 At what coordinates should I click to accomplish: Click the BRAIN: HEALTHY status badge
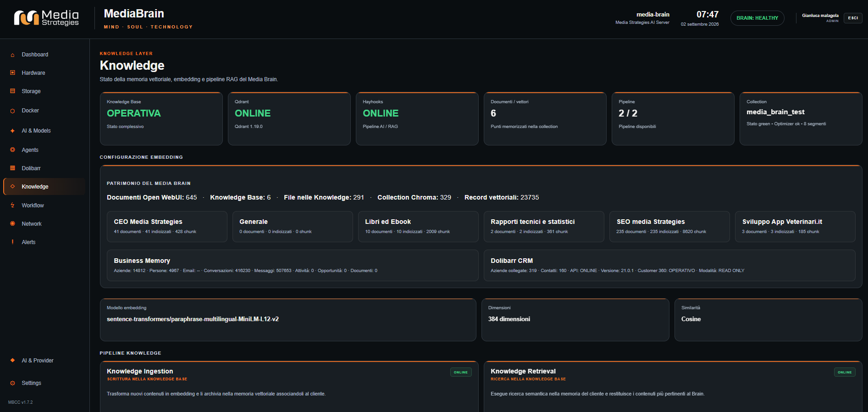point(757,18)
